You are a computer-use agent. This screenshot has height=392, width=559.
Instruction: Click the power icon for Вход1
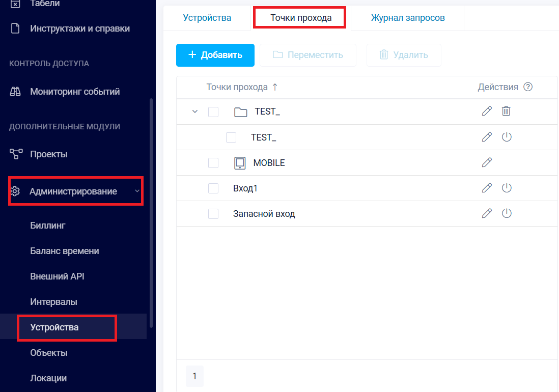(506, 188)
